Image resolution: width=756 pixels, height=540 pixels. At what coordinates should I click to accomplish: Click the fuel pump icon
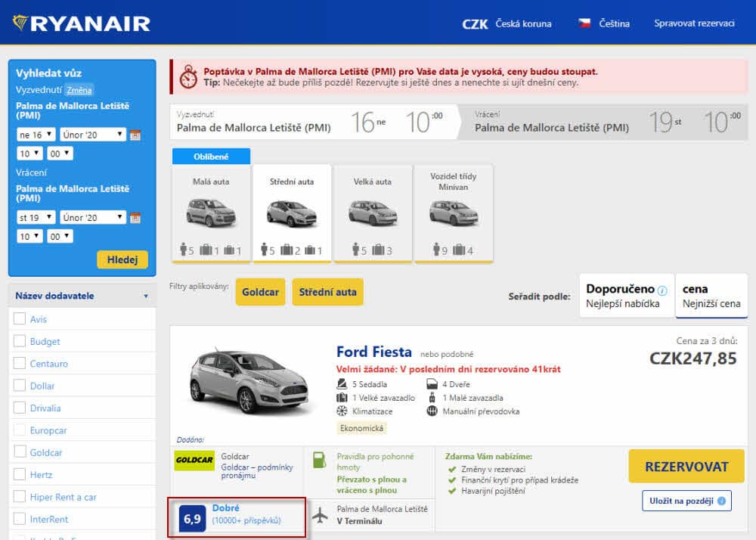(x=319, y=460)
